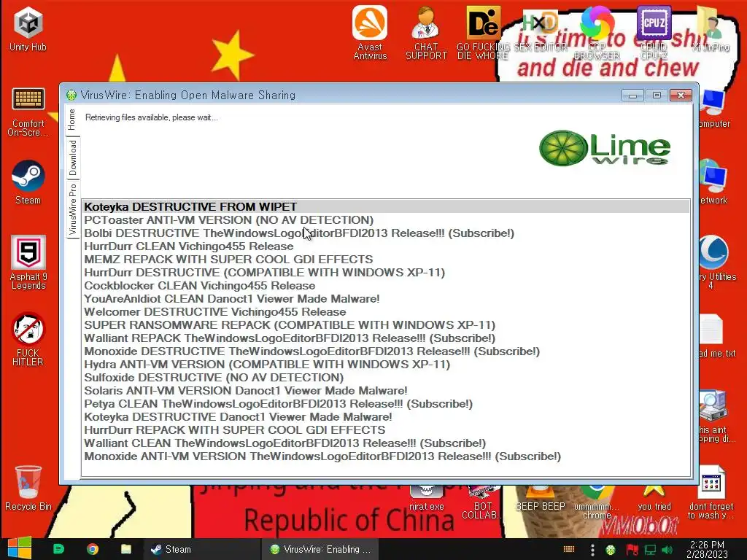
Task: Open the you tried star icon
Action: (654, 498)
